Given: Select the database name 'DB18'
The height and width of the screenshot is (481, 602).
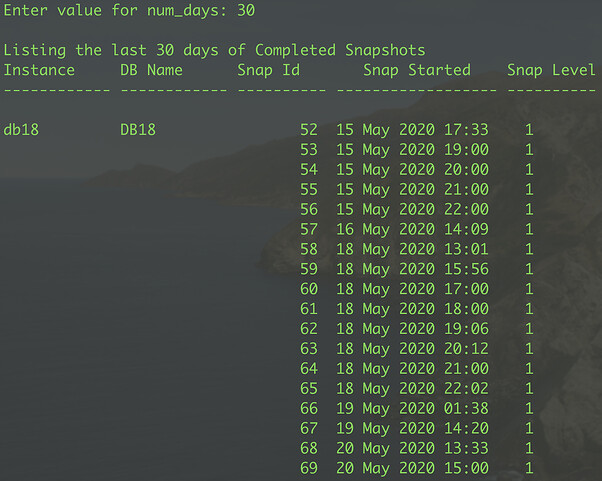Looking at the screenshot, I should click(x=138, y=130).
